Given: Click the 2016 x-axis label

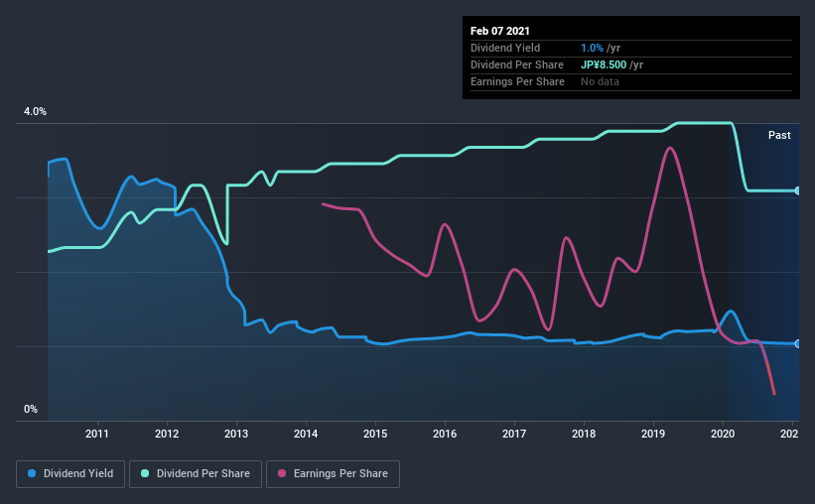Looking at the screenshot, I should point(445,434).
